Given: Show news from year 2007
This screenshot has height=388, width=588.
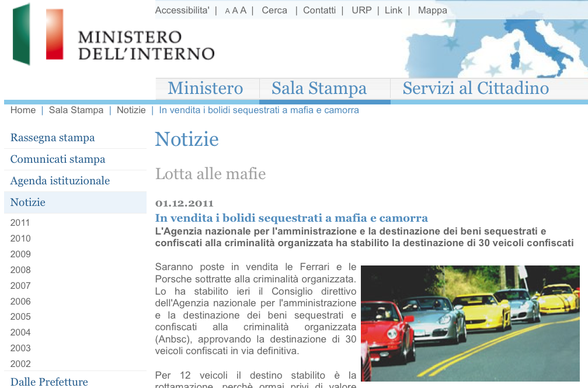Looking at the screenshot, I should 20,286.
